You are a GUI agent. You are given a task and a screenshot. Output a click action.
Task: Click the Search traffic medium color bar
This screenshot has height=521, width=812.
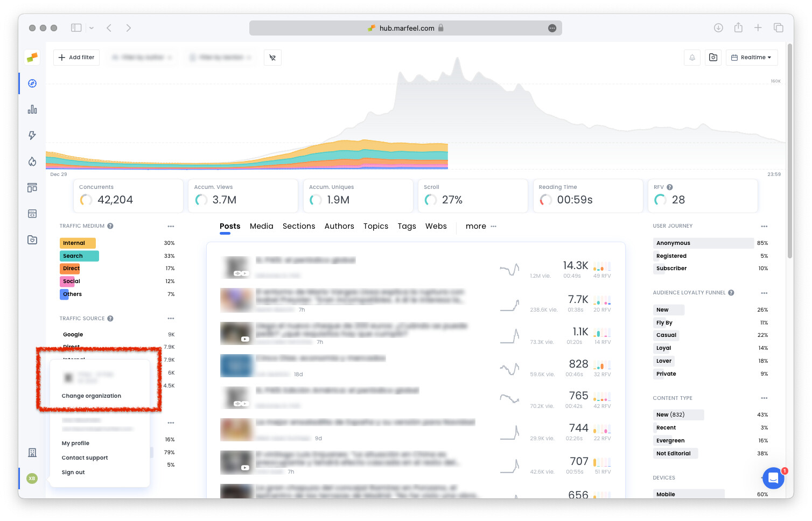point(79,256)
